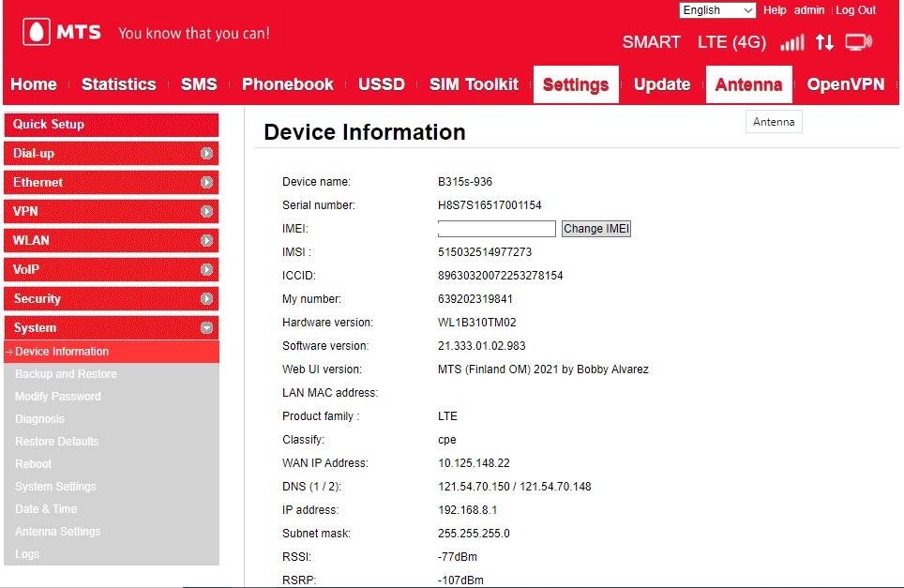Open Backup and Restore
Viewport: 904px width, 588px height.
(66, 374)
